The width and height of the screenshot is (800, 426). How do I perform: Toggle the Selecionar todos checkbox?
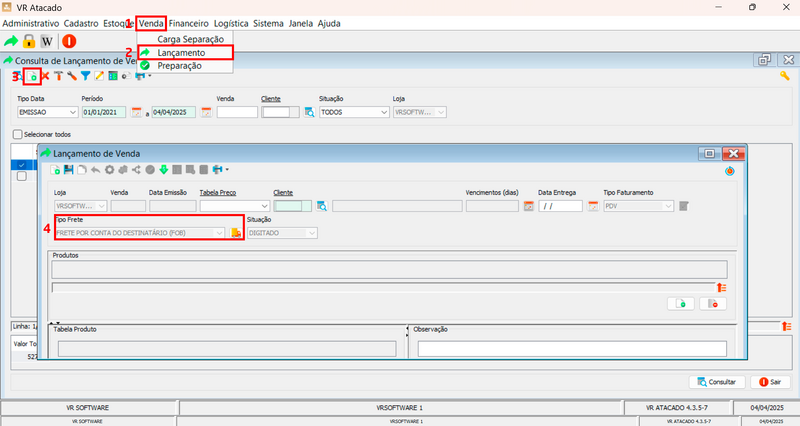pos(18,134)
